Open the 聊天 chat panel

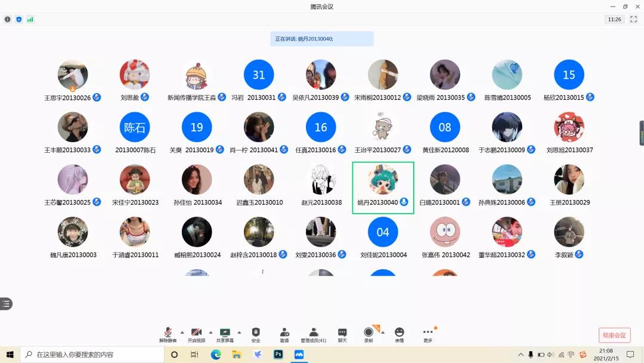[342, 334]
